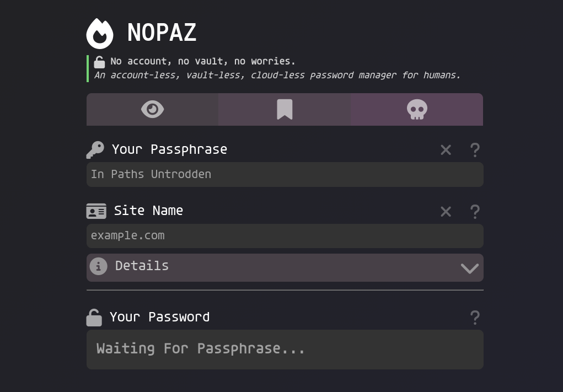The width and height of the screenshot is (563, 392).
Task: Click the open padlock icon beside Your Password
Action: click(94, 317)
